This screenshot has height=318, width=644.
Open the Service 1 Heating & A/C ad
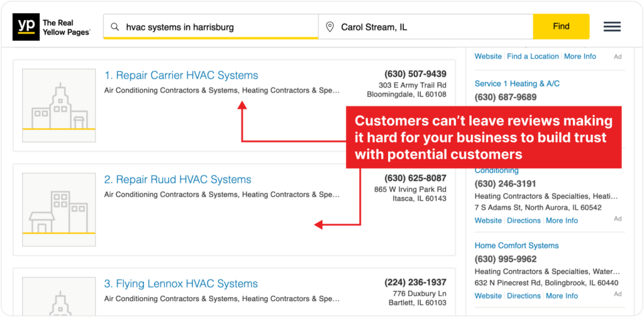pos(517,84)
